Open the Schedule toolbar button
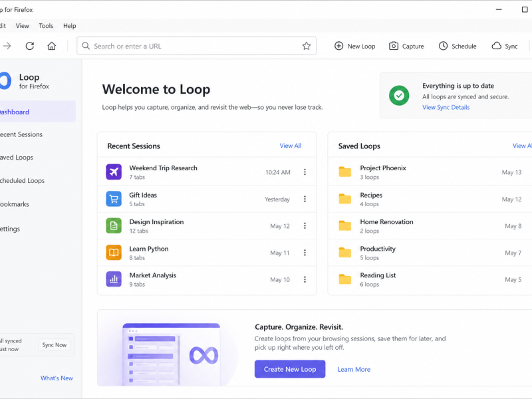Screen dimensions: 532x399 click(458, 46)
